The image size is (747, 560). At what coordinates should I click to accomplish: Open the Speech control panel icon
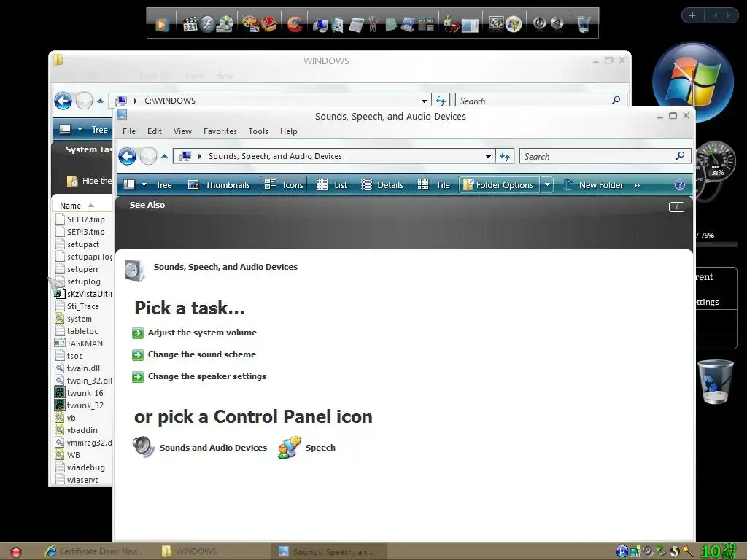289,447
